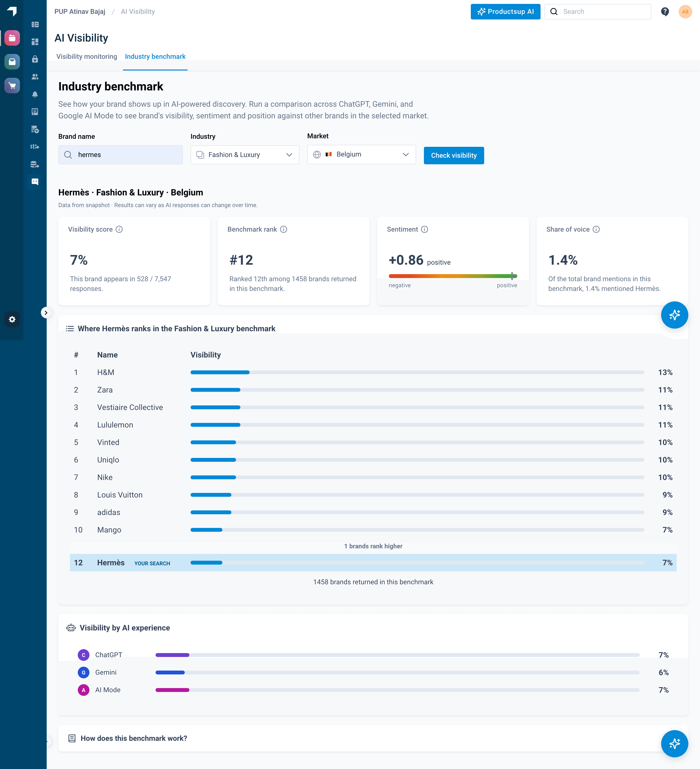Click the Vestiaire Collective row name
The height and width of the screenshot is (769, 700).
pos(130,407)
